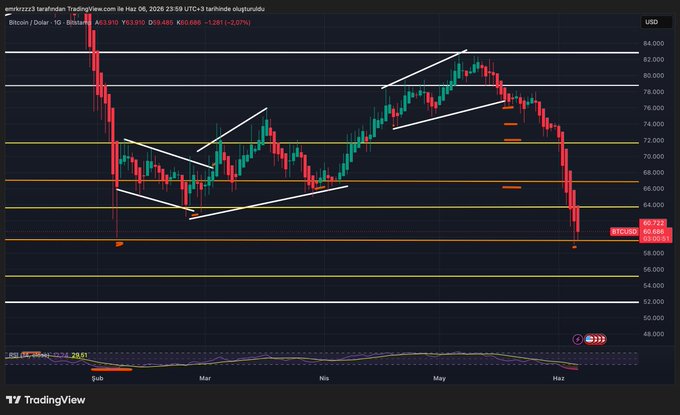Click the 03:00:51 bar countdown
Screen dimensions: 680x415
pos(655,239)
